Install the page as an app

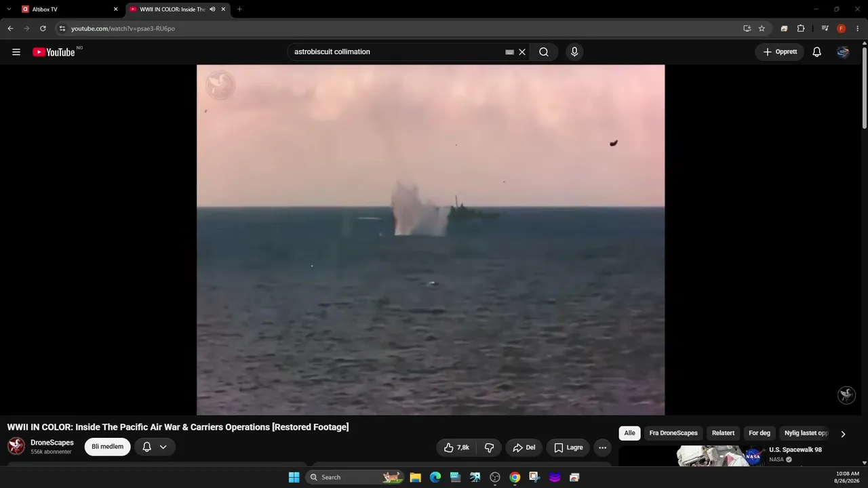pyautogui.click(x=747, y=28)
